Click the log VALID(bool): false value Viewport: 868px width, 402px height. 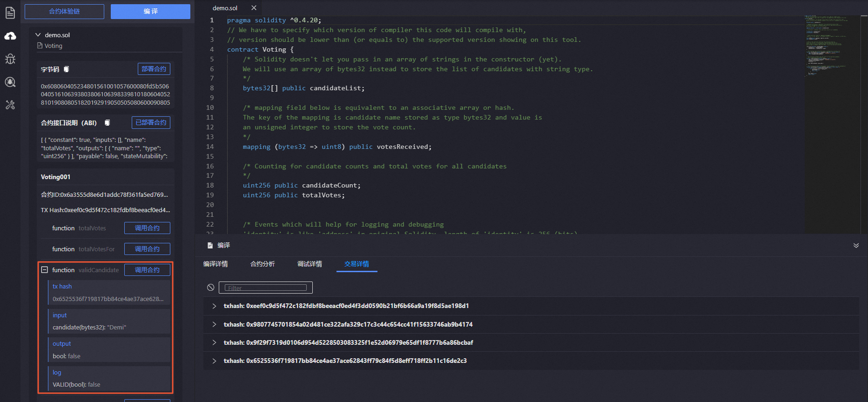click(x=76, y=384)
